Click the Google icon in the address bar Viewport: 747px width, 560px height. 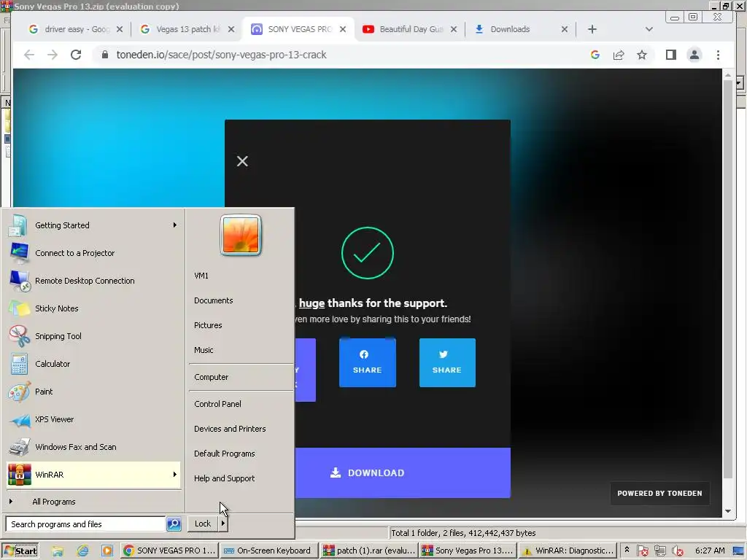point(595,55)
